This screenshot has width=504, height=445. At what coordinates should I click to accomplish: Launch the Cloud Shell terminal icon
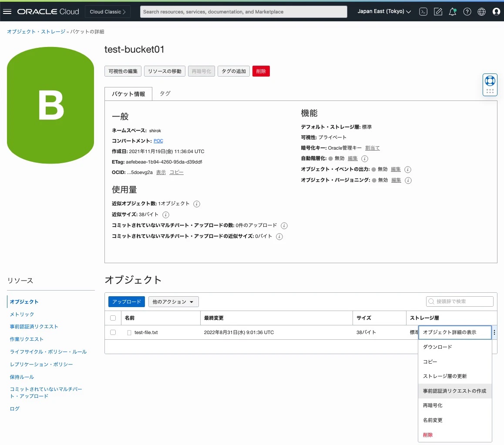click(x=423, y=12)
